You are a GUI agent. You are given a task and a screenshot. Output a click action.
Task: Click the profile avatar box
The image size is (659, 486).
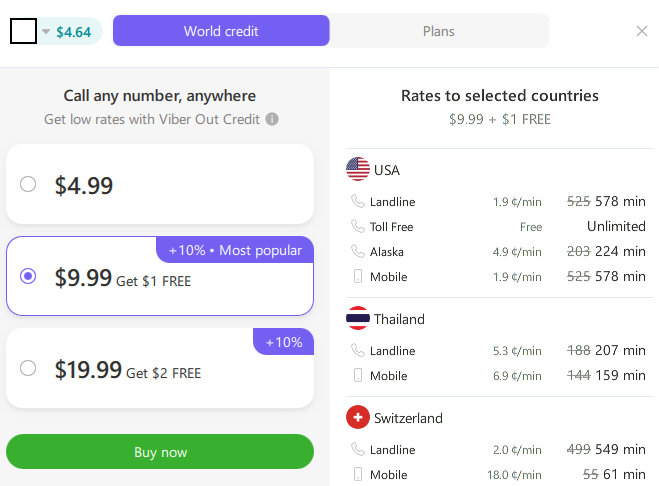point(23,32)
